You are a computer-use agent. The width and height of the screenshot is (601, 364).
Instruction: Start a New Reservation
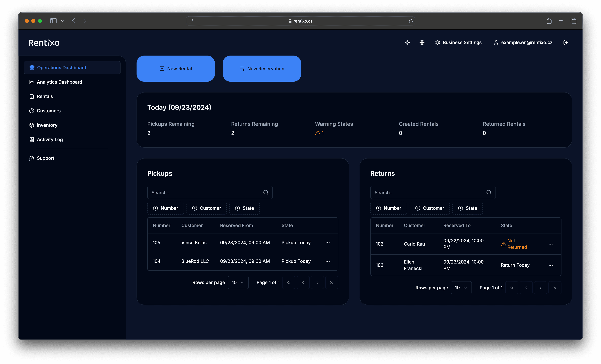click(262, 69)
